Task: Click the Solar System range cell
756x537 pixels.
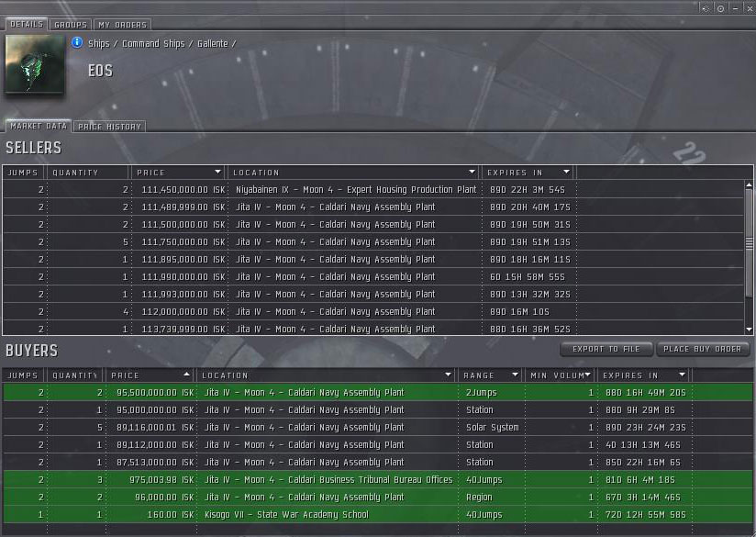Action: (493, 427)
